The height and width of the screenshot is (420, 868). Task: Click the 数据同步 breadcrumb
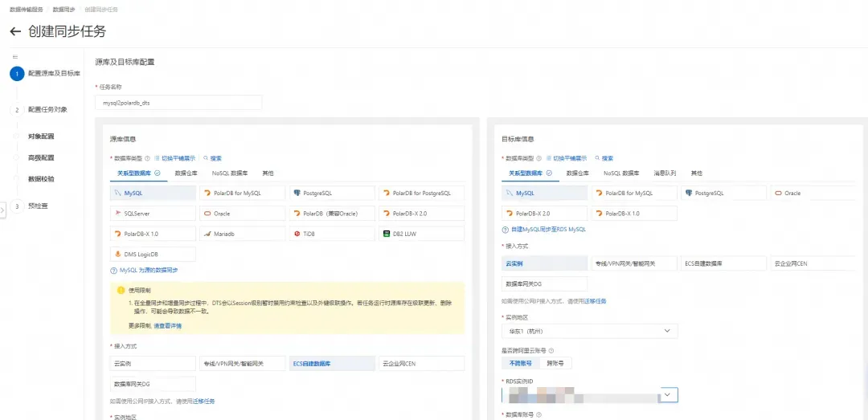click(x=63, y=10)
